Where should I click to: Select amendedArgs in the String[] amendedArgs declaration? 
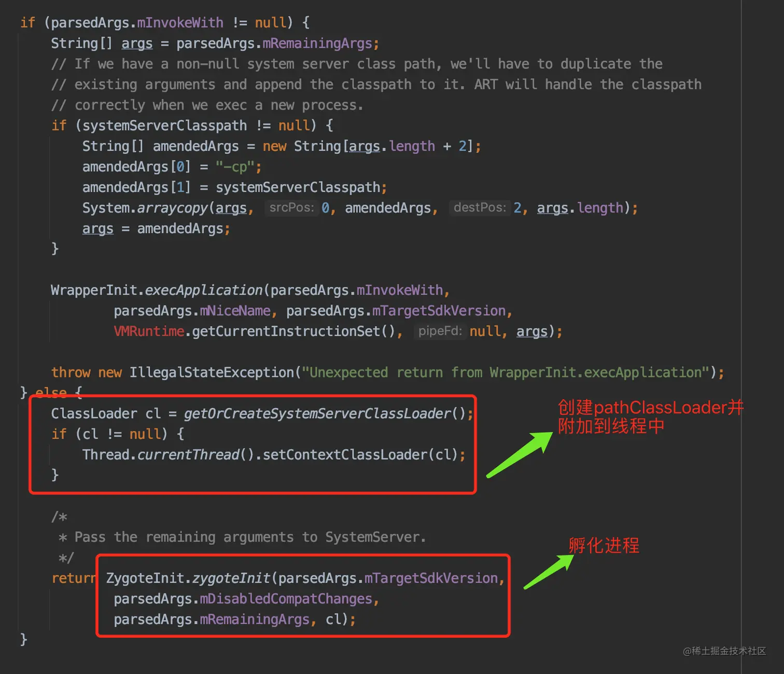pos(196,146)
